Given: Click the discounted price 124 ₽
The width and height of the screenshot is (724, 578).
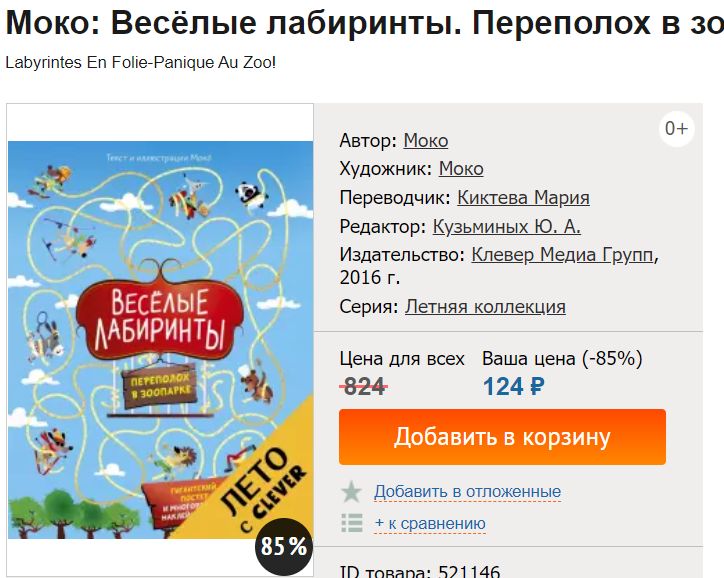Looking at the screenshot, I should (x=514, y=386).
